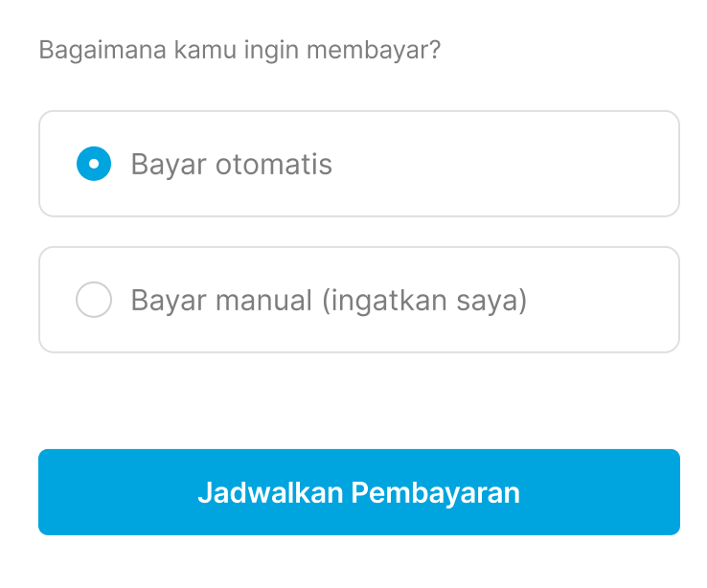Choose the automatic payment option card

[359, 164]
